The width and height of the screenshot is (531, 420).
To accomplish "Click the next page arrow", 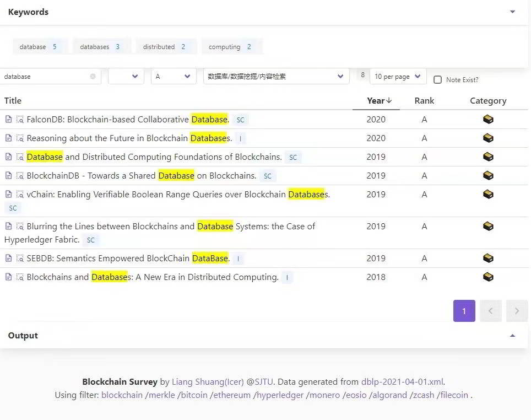I will click(517, 311).
